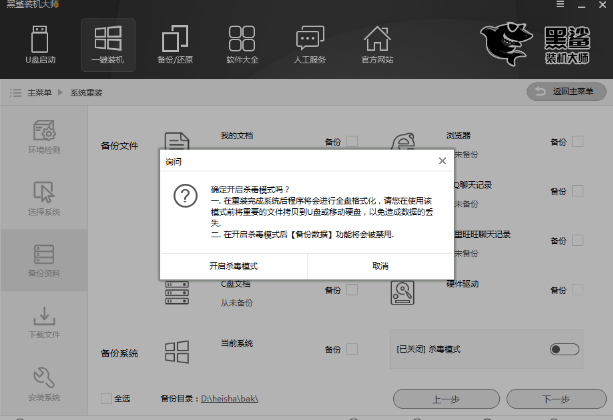
Task: Check the 全选 checkbox
Action: point(107,398)
